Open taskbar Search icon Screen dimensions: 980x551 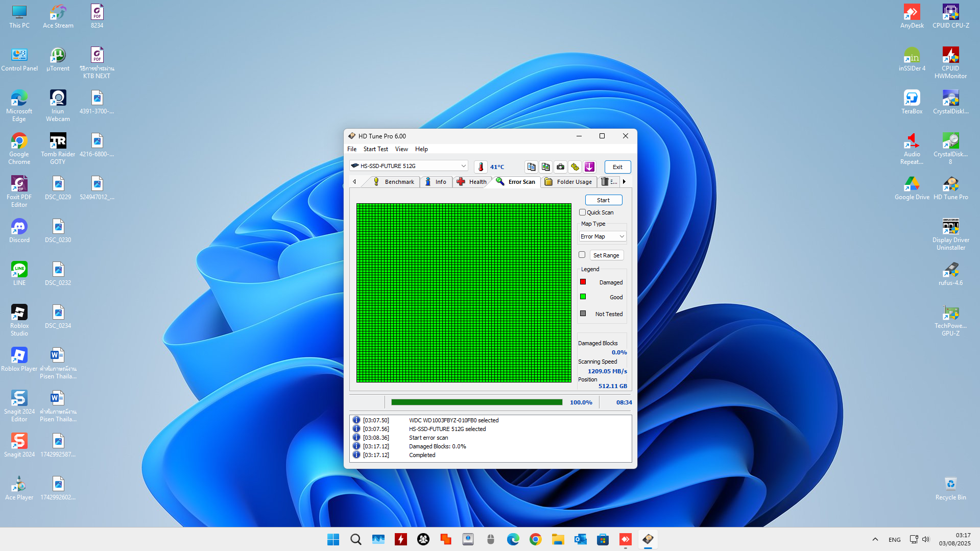pos(355,539)
